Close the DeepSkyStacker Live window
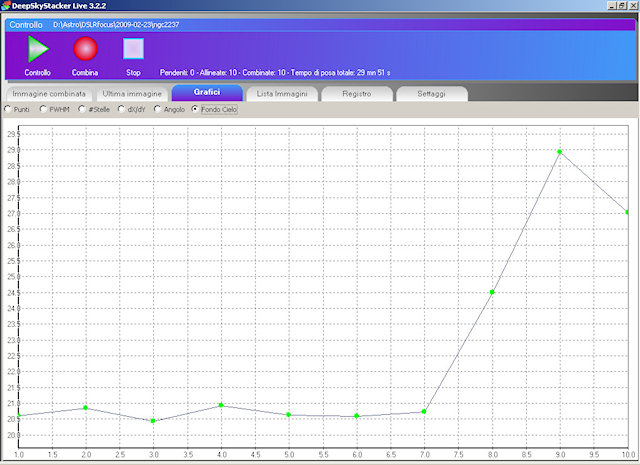The image size is (640, 465). 633,5
